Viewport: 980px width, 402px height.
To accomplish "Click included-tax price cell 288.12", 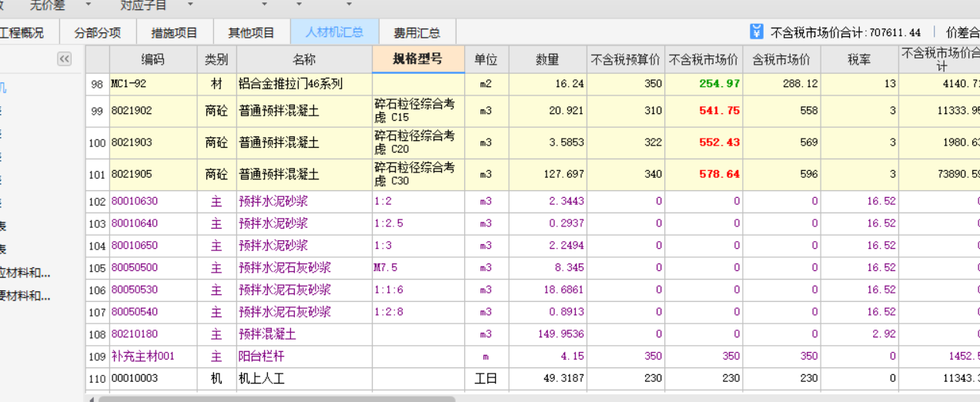I will [x=781, y=84].
